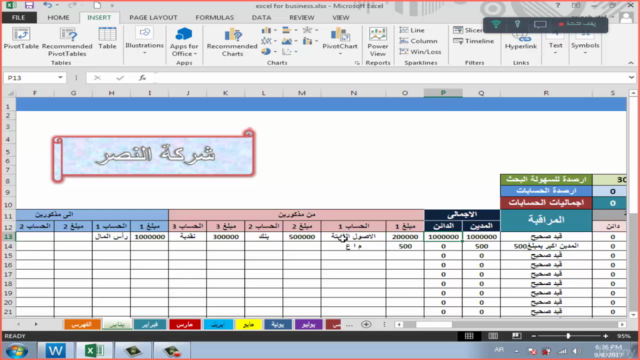
Task: Select all cells with corner button
Action: 9,93
